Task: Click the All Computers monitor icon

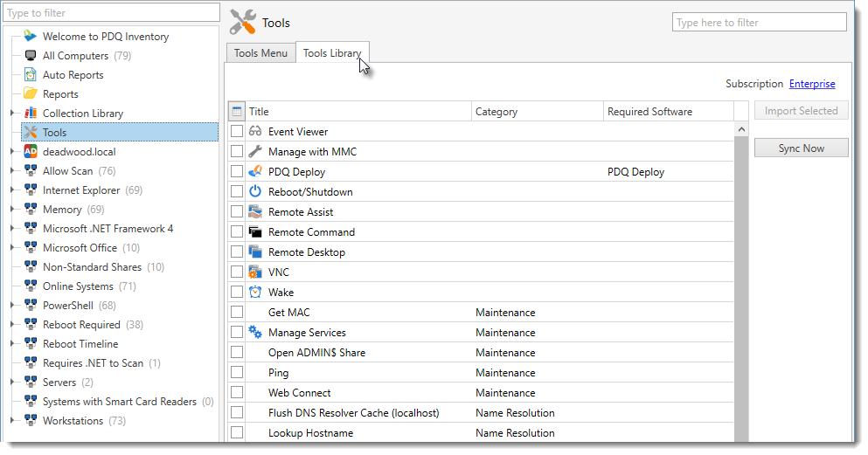Action: 31,55
